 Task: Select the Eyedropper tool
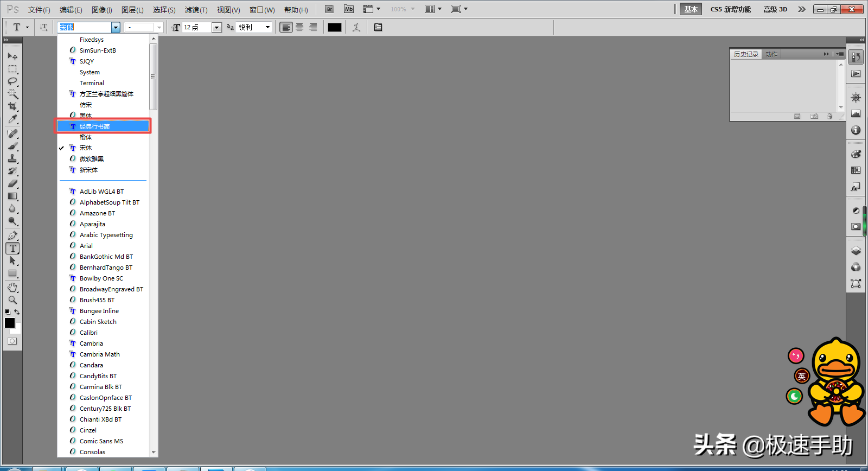(x=12, y=119)
